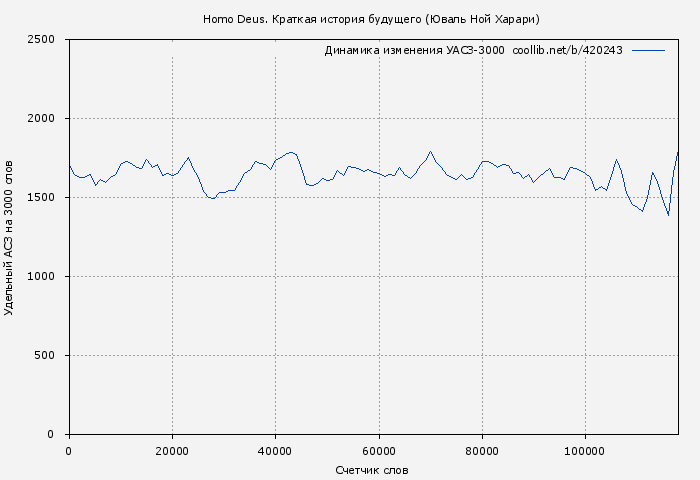The image size is (700, 480).
Task: Select the 40000 x-axis tick label
Action: (275, 452)
